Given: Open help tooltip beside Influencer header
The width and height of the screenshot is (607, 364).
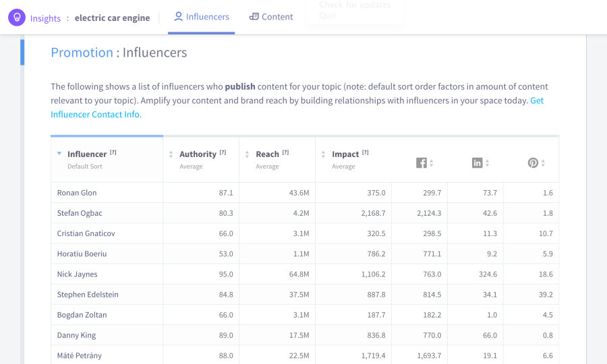Looking at the screenshot, I should coord(113,152).
